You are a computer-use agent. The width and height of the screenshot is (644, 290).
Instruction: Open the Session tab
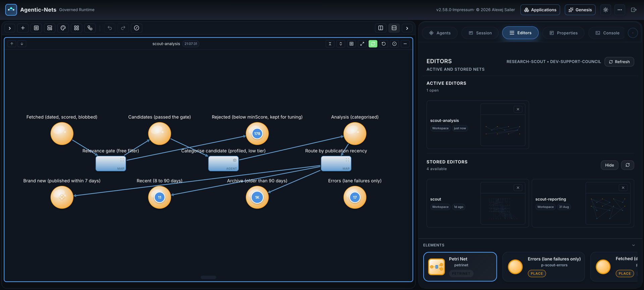(480, 33)
